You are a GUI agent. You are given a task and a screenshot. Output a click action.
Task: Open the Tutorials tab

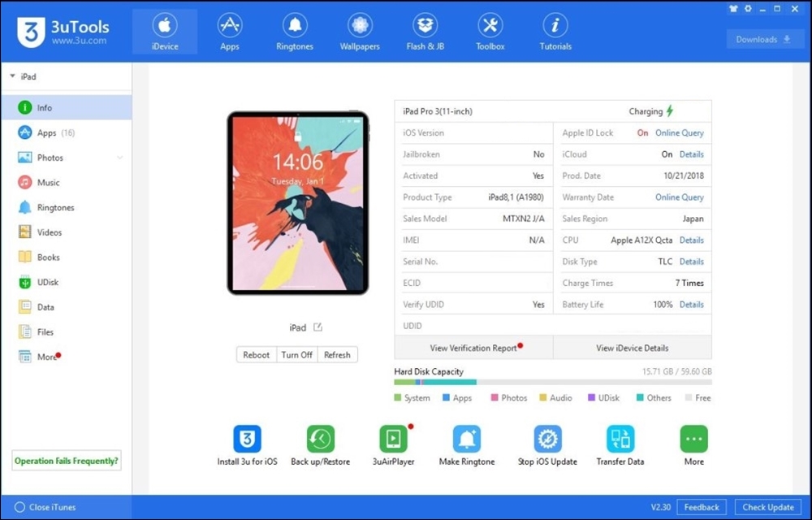point(555,32)
